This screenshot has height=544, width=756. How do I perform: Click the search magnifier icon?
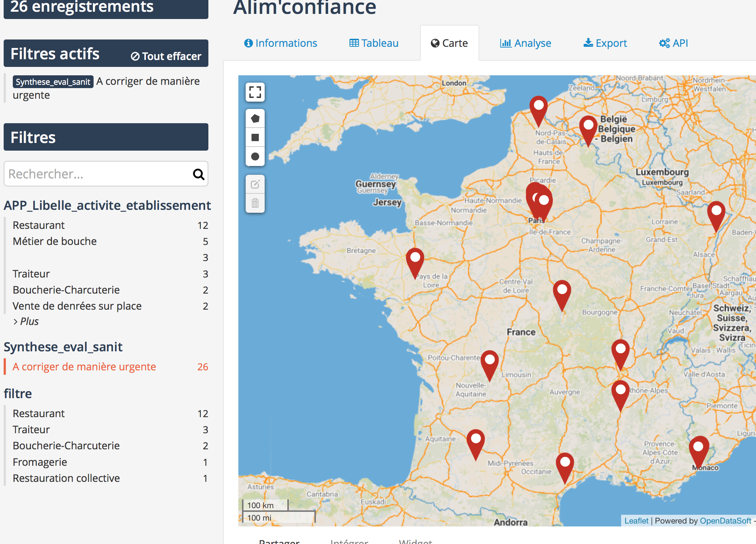(x=199, y=174)
